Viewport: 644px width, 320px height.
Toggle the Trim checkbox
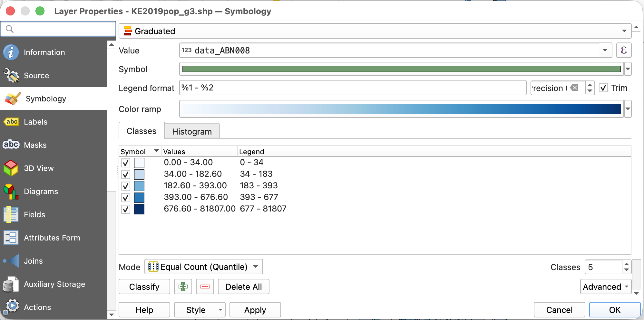point(603,88)
